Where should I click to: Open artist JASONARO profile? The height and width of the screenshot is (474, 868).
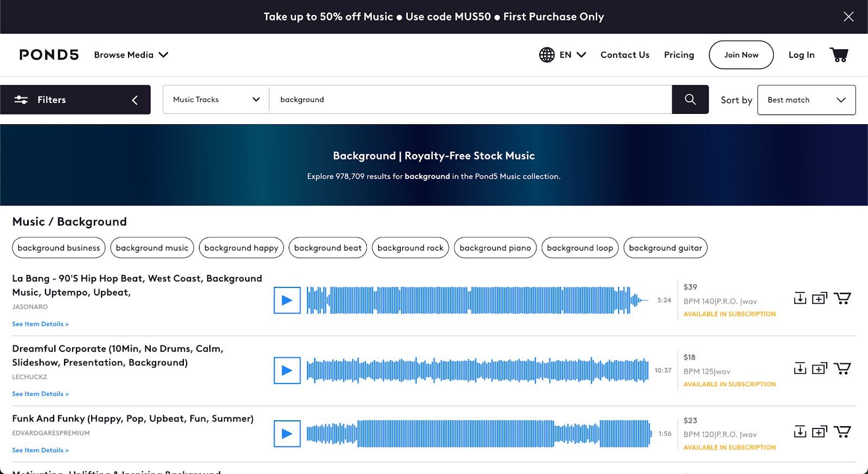(x=30, y=307)
